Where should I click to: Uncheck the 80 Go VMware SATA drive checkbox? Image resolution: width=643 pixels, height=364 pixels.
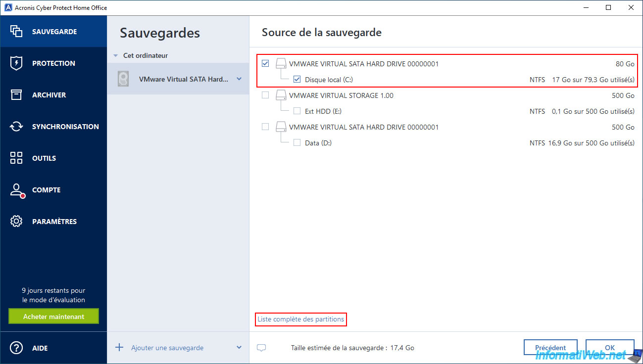pyautogui.click(x=265, y=63)
